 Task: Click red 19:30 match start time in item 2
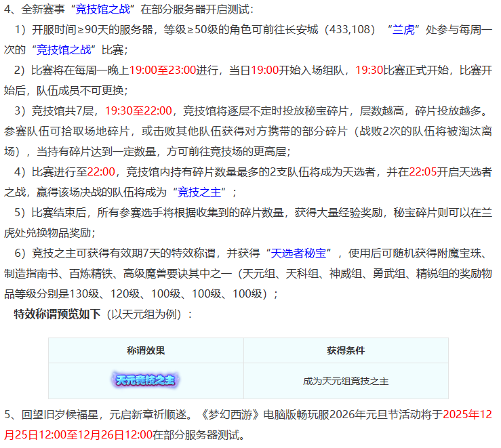coord(369,70)
